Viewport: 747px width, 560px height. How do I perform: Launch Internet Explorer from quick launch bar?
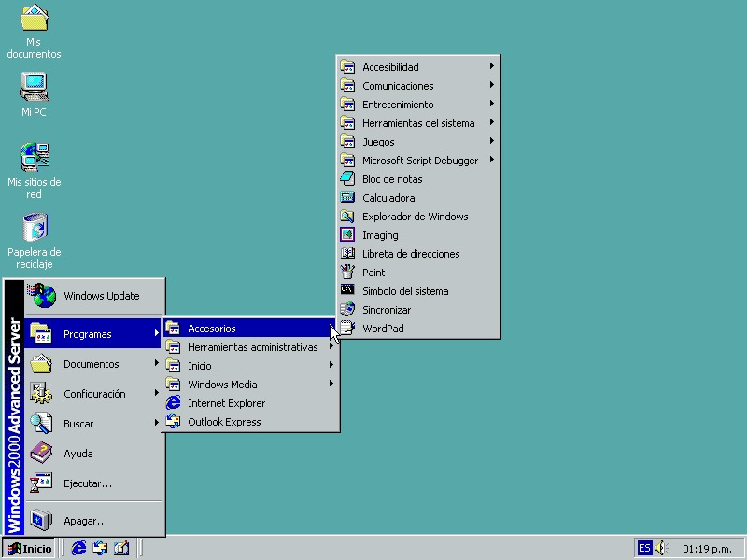click(x=78, y=548)
